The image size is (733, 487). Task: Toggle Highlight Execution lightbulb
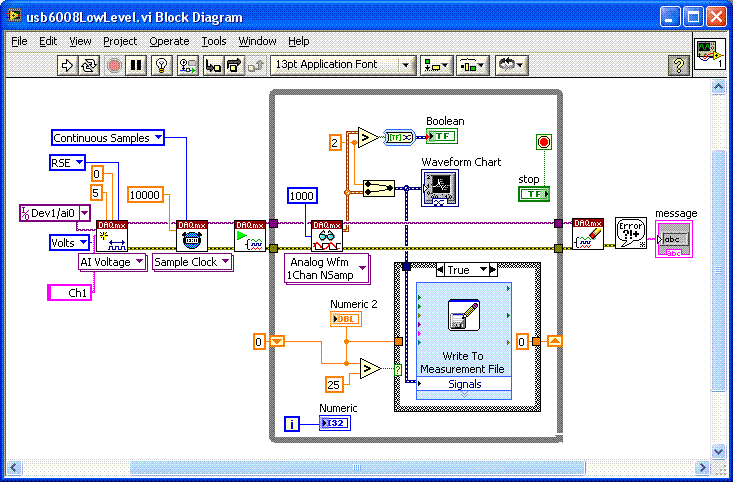[x=162, y=65]
